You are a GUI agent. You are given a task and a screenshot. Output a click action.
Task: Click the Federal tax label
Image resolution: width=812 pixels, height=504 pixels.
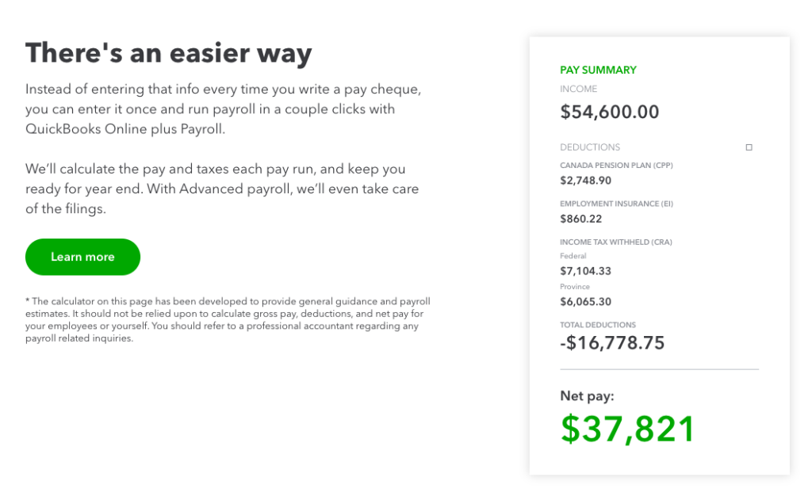pos(573,256)
